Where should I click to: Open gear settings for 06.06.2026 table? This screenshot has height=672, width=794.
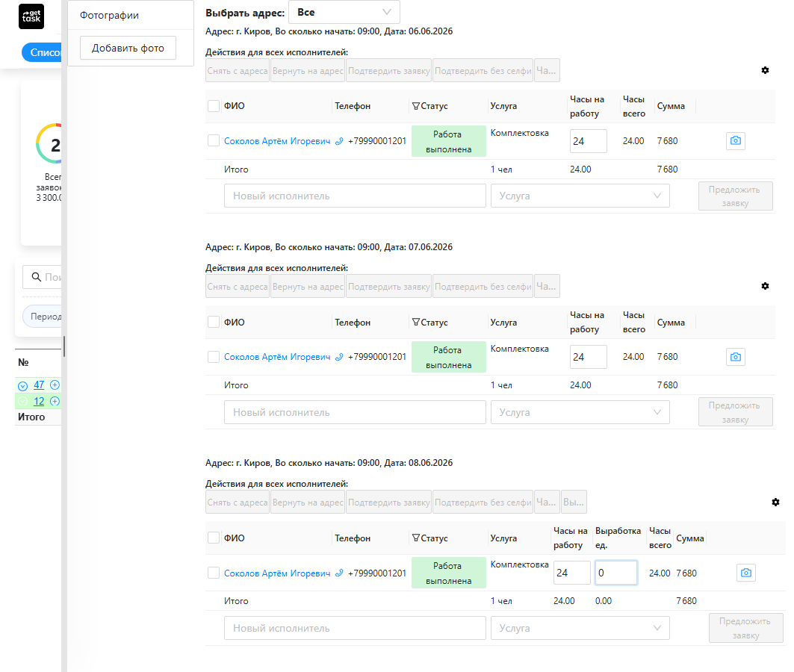765,70
